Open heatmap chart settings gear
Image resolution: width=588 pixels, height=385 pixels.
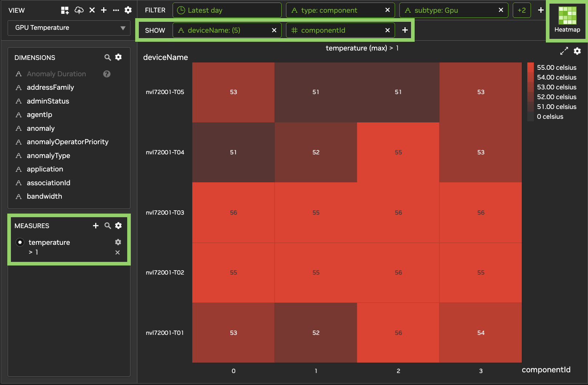(577, 51)
